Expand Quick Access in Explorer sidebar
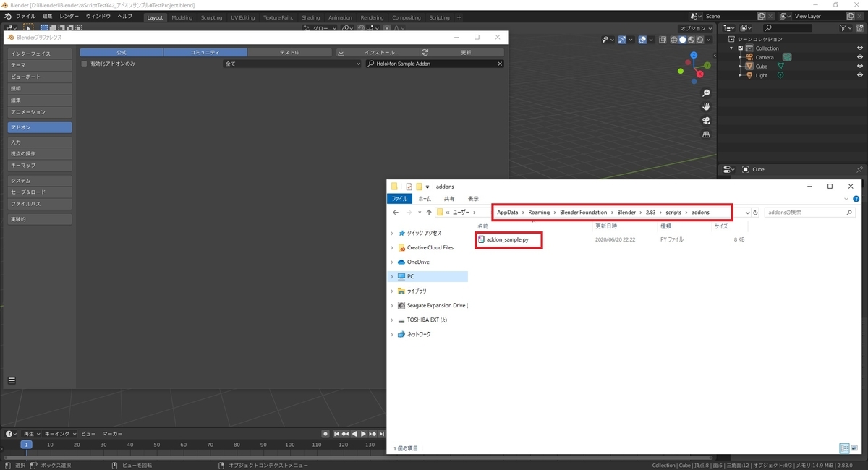Image resolution: width=868 pixels, height=470 pixels. (392, 233)
